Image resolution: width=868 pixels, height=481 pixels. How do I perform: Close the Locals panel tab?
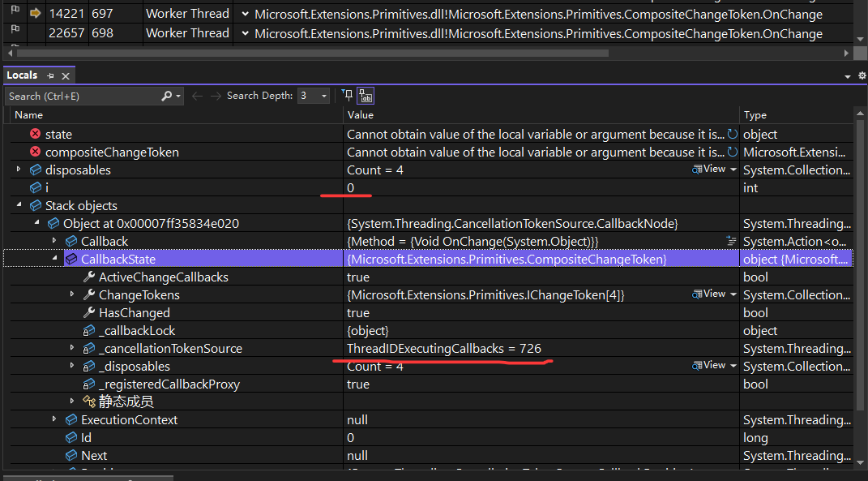pos(66,75)
